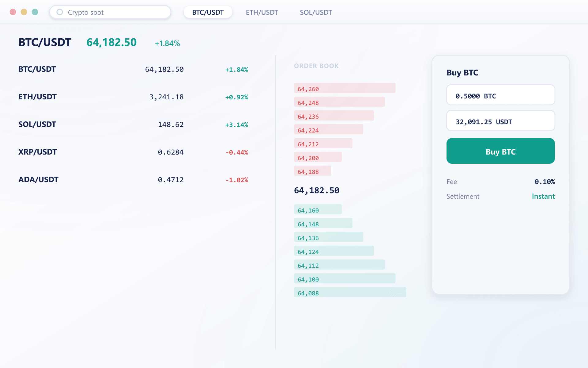Click the green Buy BTC button
The width and height of the screenshot is (588, 368).
(x=500, y=151)
